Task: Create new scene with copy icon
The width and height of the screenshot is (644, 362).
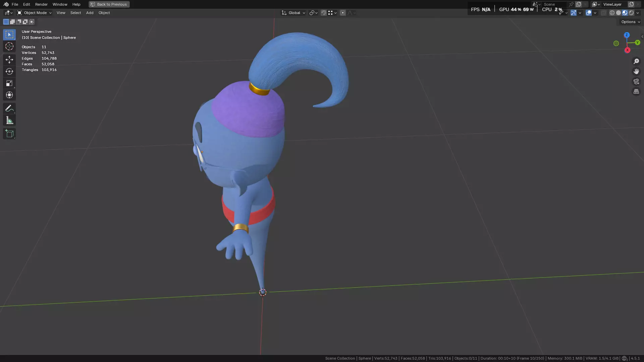Action: pos(579,4)
